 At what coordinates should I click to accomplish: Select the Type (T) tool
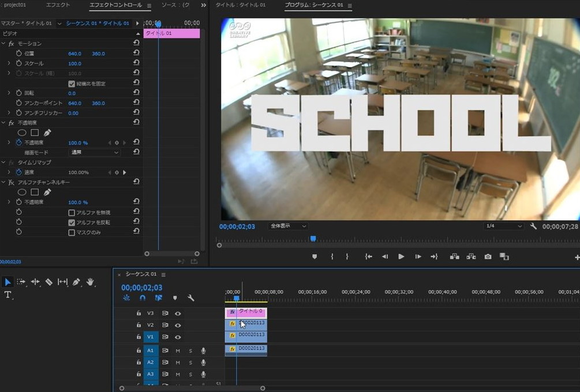click(8, 295)
